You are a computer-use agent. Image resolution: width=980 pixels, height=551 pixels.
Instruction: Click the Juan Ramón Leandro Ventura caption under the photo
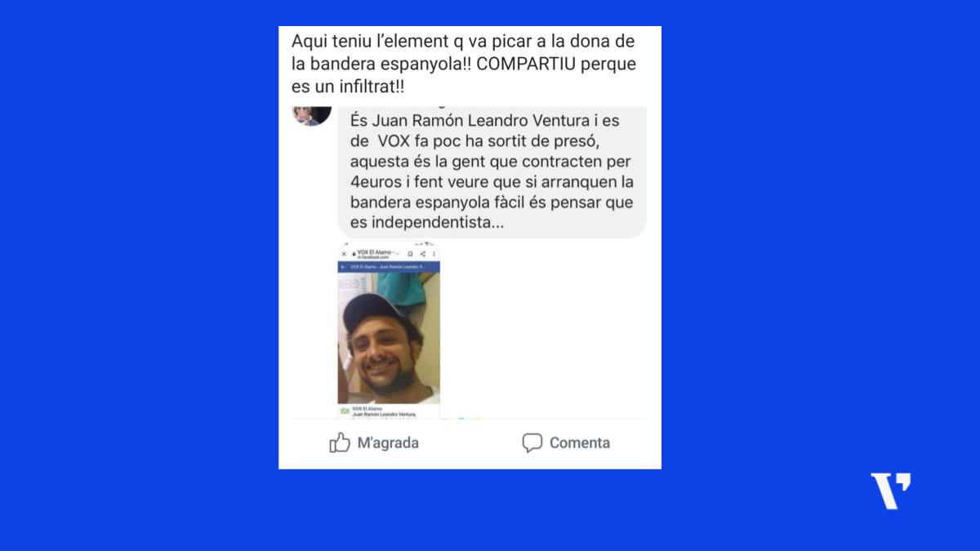(x=384, y=415)
